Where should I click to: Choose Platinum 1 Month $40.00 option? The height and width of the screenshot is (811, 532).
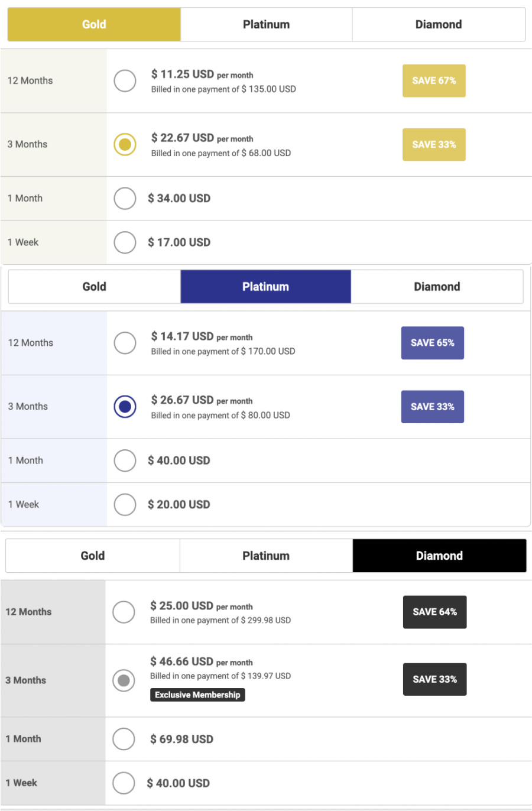click(x=125, y=460)
